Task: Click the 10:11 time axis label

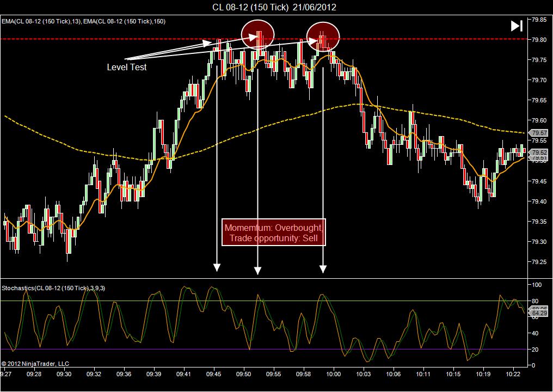Action: (423, 374)
